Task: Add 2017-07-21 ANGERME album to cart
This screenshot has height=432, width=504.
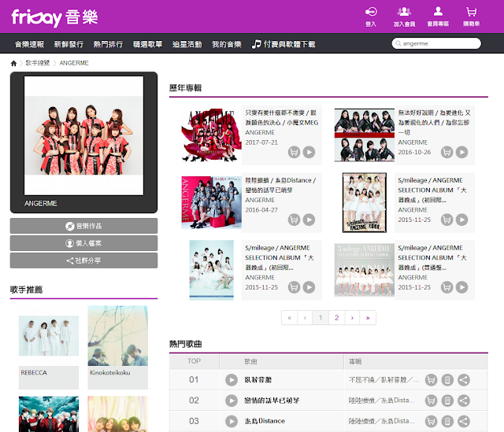Action: coord(294,152)
